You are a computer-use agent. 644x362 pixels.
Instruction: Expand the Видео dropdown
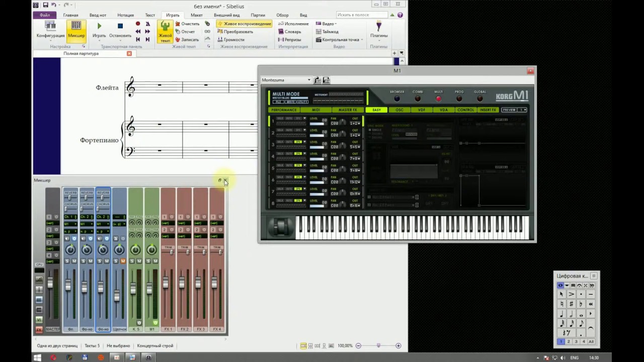pyautogui.click(x=326, y=24)
